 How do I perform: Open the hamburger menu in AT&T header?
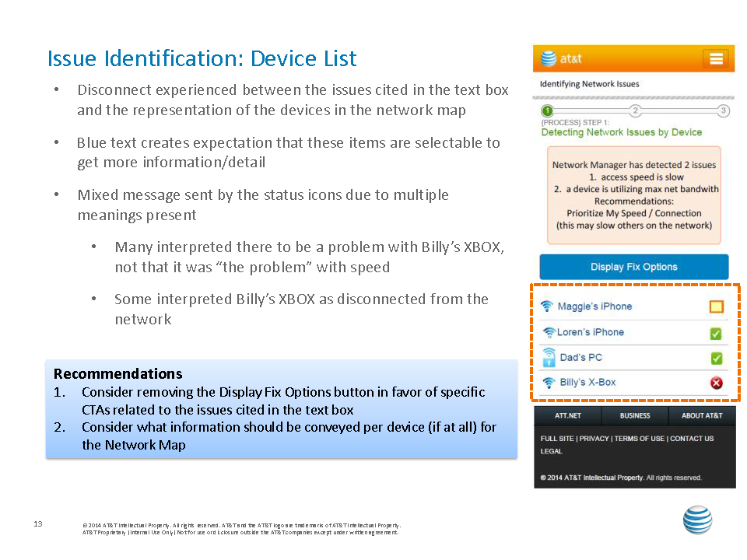pos(716,58)
